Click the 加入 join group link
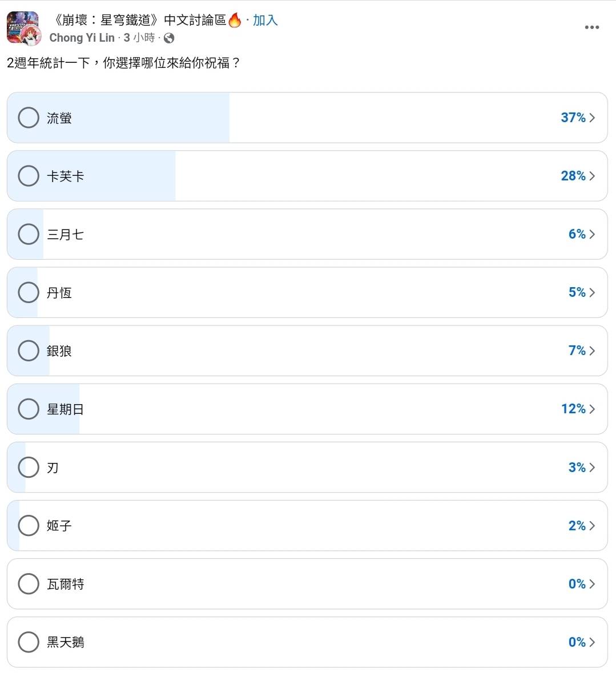The width and height of the screenshot is (616, 673). (265, 21)
